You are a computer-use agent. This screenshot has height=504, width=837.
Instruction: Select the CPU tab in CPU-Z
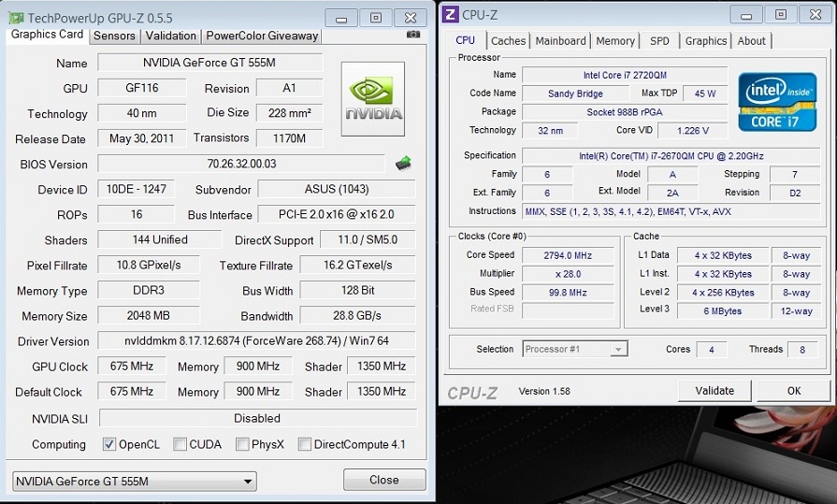click(x=466, y=40)
